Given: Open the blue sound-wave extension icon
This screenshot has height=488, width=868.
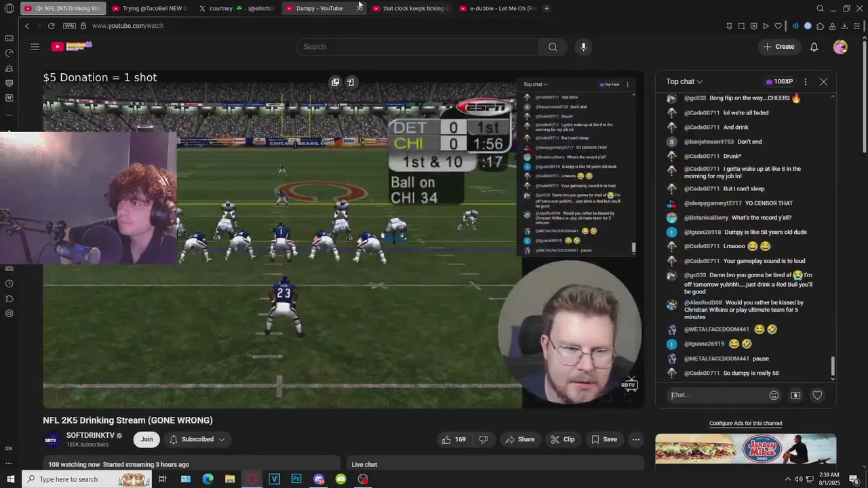Looking at the screenshot, I should click(795, 26).
